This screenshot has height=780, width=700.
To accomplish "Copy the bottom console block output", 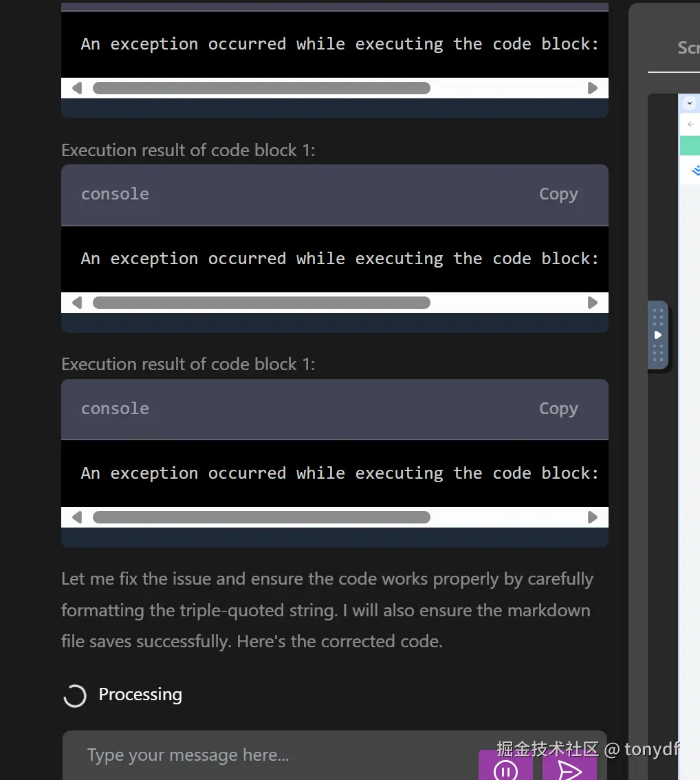I will click(x=558, y=409).
